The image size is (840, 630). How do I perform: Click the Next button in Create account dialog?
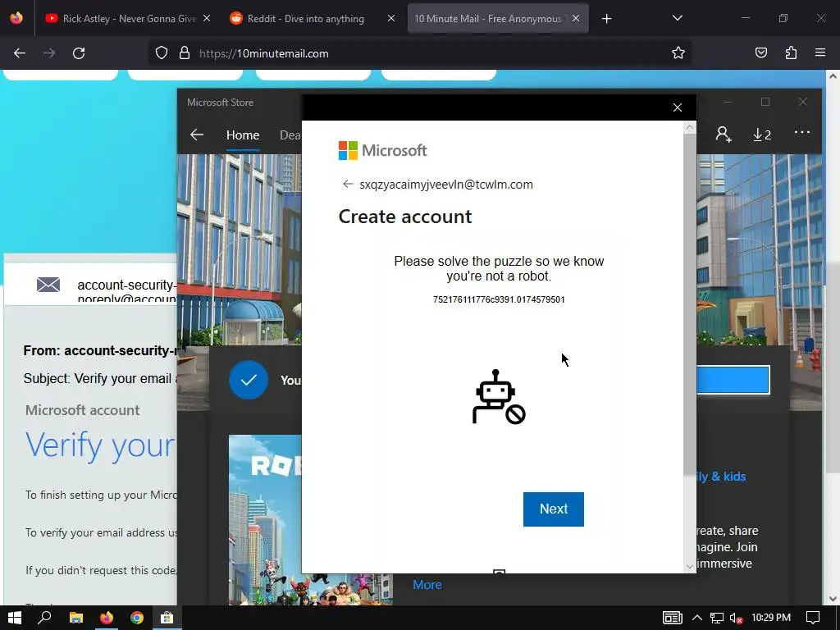554,509
